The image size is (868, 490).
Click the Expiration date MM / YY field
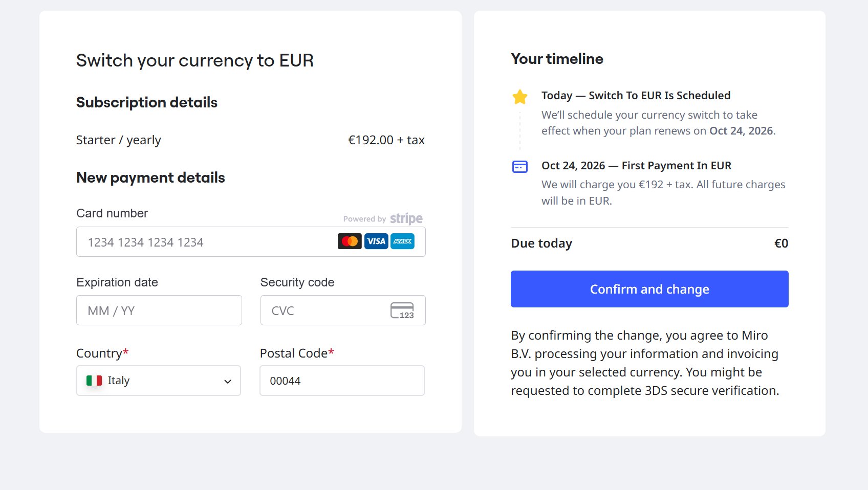159,310
